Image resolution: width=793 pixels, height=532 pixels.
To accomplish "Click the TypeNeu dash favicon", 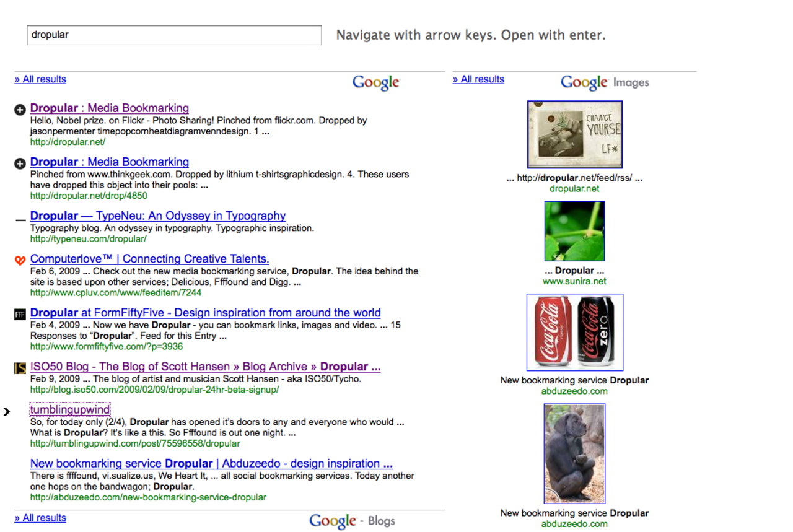I will pos(20,219).
